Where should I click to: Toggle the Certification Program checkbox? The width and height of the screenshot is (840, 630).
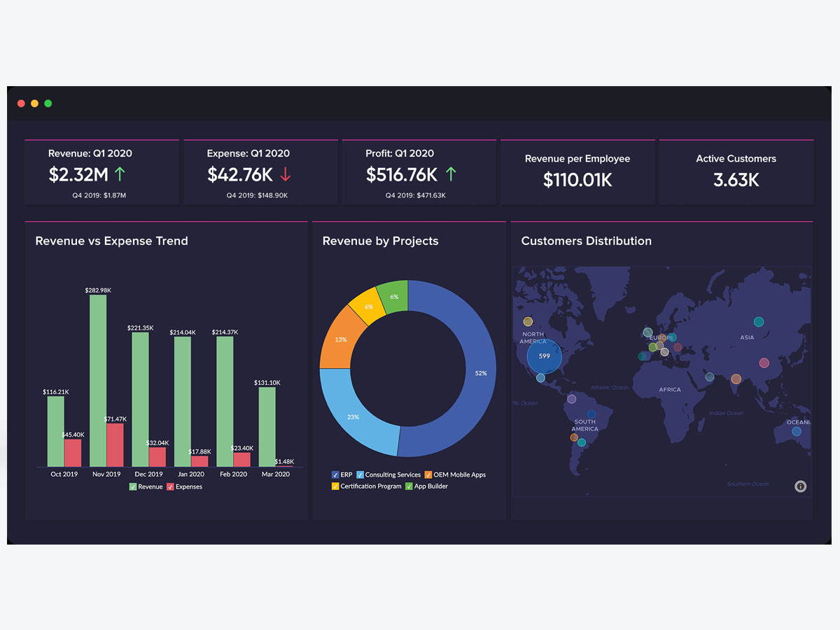(335, 486)
